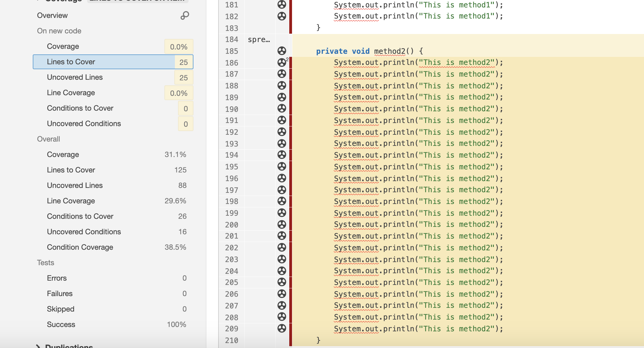
Task: Click the hotspot icon on line 204
Action: pos(282,271)
